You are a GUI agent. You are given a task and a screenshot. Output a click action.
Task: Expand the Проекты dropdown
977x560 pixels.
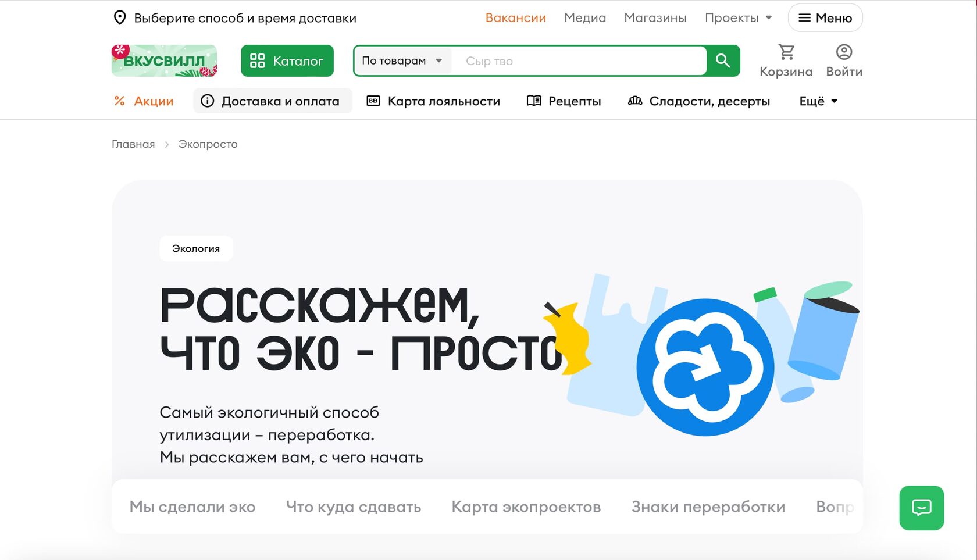(738, 18)
